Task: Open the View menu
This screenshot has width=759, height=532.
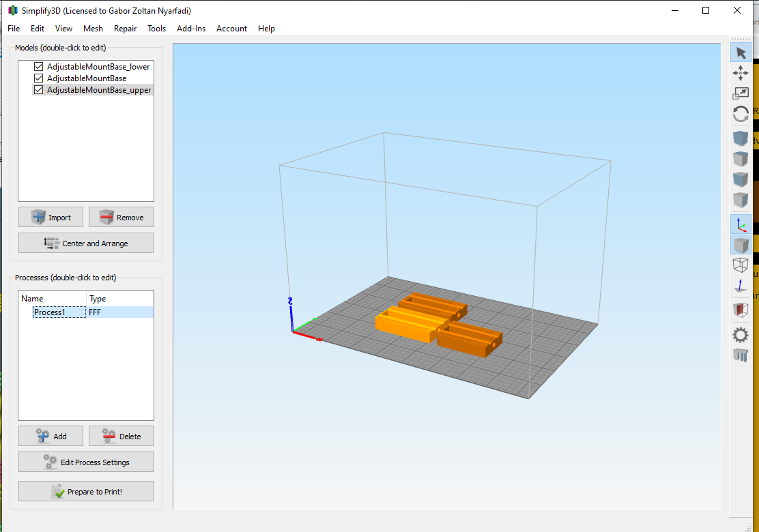Action: [63, 29]
